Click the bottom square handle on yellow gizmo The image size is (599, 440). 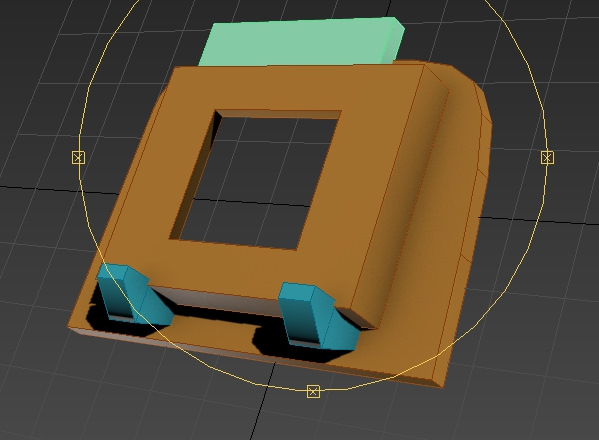point(313,391)
